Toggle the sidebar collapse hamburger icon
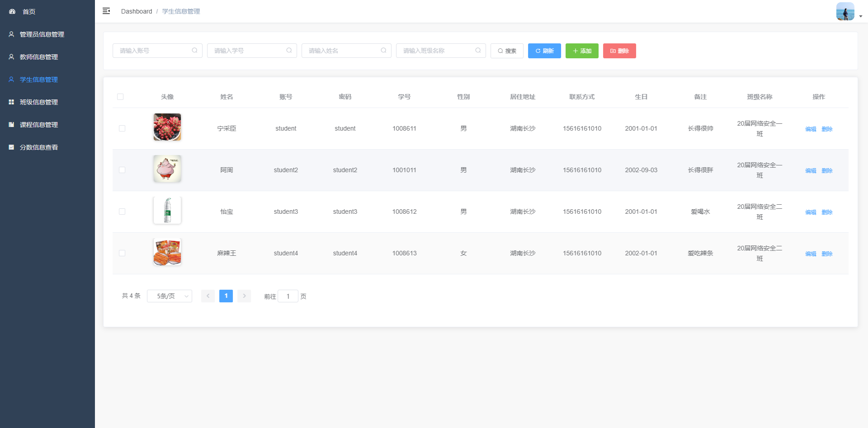Viewport: 868px width, 428px height. [106, 11]
